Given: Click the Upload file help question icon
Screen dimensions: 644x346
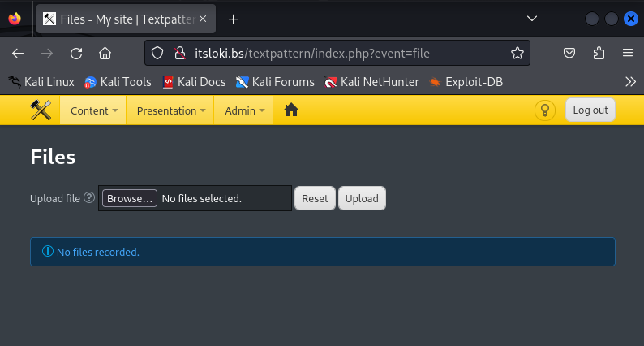Looking at the screenshot, I should (x=89, y=198).
